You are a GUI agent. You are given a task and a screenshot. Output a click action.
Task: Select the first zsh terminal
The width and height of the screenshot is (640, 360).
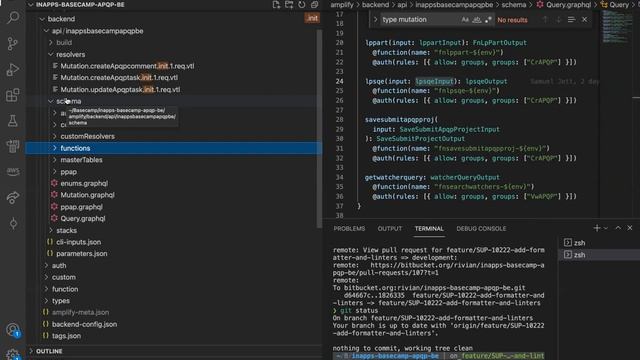[599, 243]
